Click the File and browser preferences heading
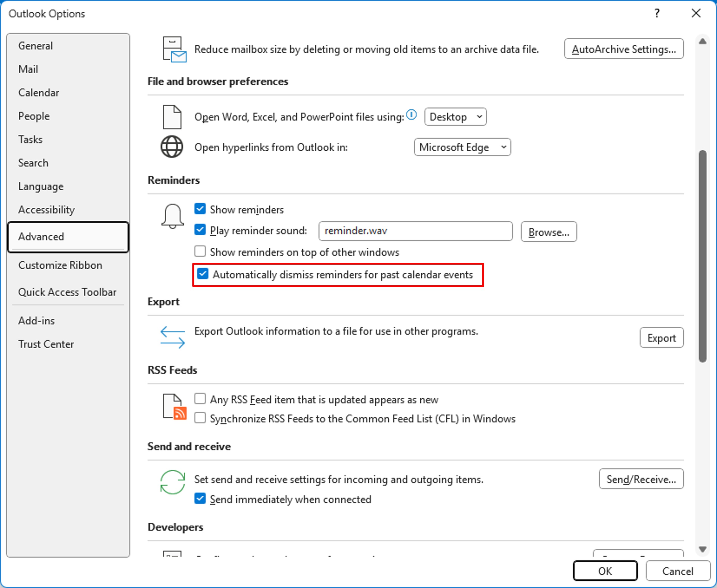717x588 pixels. [x=218, y=81]
